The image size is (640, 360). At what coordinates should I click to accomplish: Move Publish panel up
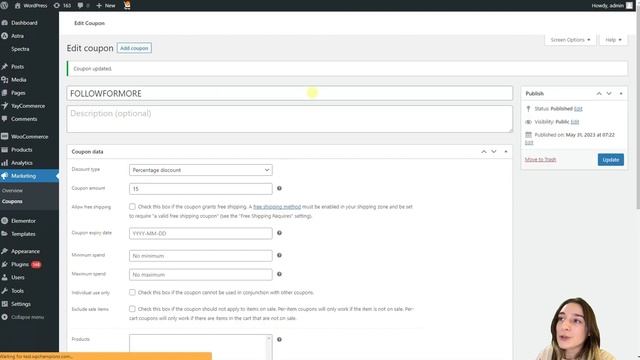[x=599, y=94]
